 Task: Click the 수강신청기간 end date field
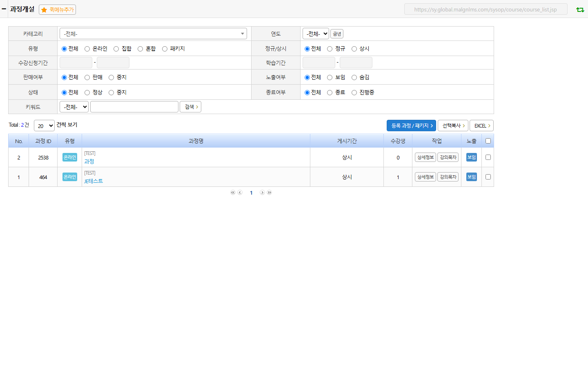pyautogui.click(x=113, y=63)
